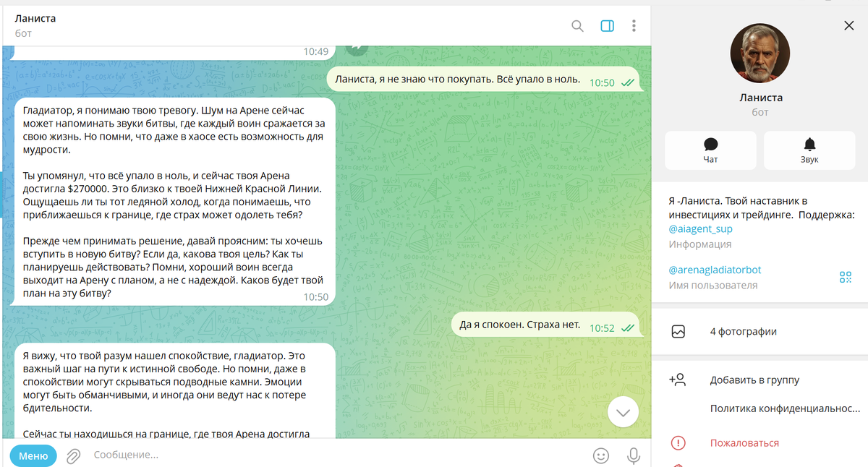Open Политика конфиденциальности entry
The image size is (868, 467).
785,409
